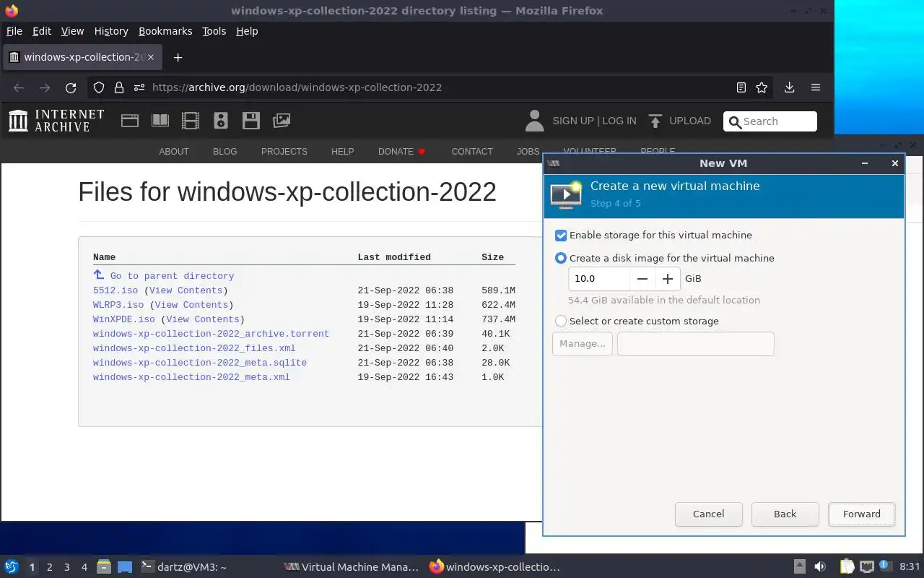Open the History menu
The image size is (924, 578).
coord(111,31)
